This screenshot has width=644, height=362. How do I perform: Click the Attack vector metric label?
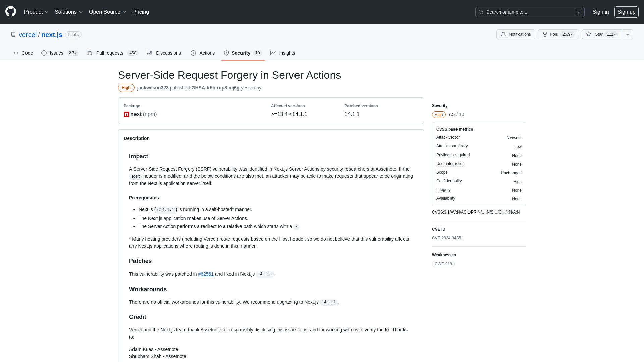point(448,137)
